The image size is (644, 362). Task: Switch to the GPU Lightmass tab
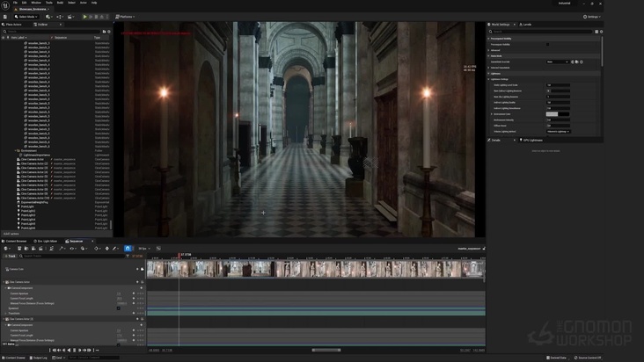click(x=532, y=141)
